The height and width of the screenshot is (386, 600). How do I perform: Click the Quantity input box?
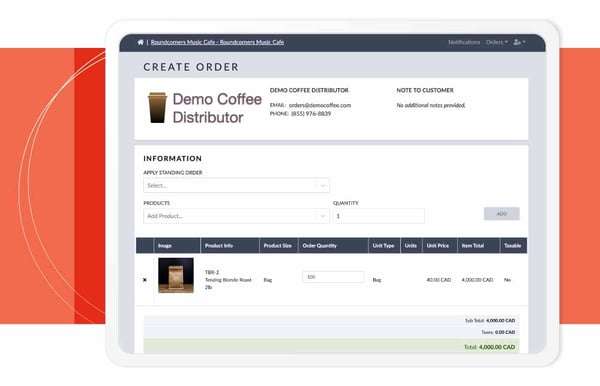pos(379,216)
